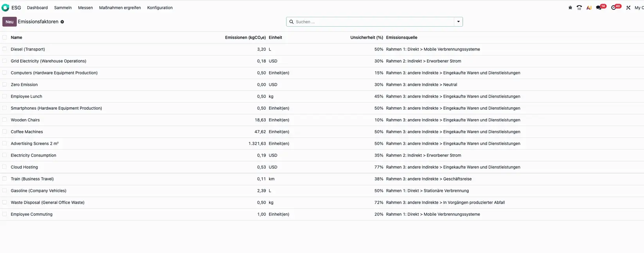Image resolution: width=644 pixels, height=253 pixels.
Task: Tick the Coffee Machines row checkbox
Action: [5, 132]
